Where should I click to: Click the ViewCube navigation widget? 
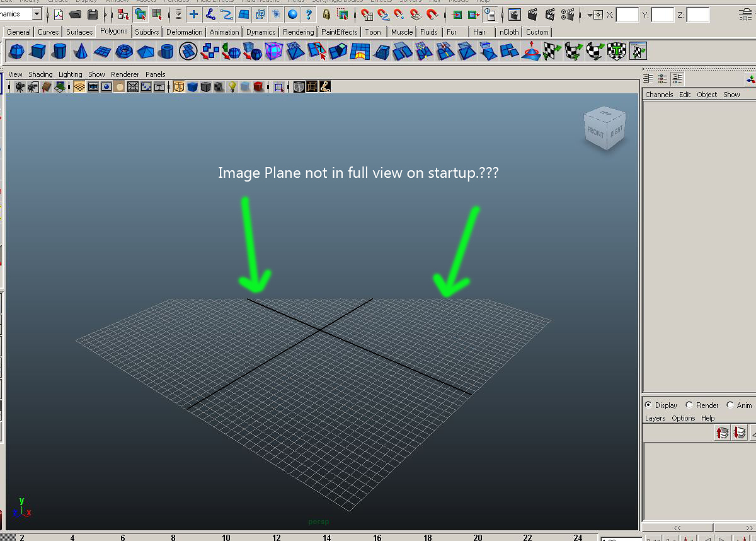pyautogui.click(x=604, y=128)
